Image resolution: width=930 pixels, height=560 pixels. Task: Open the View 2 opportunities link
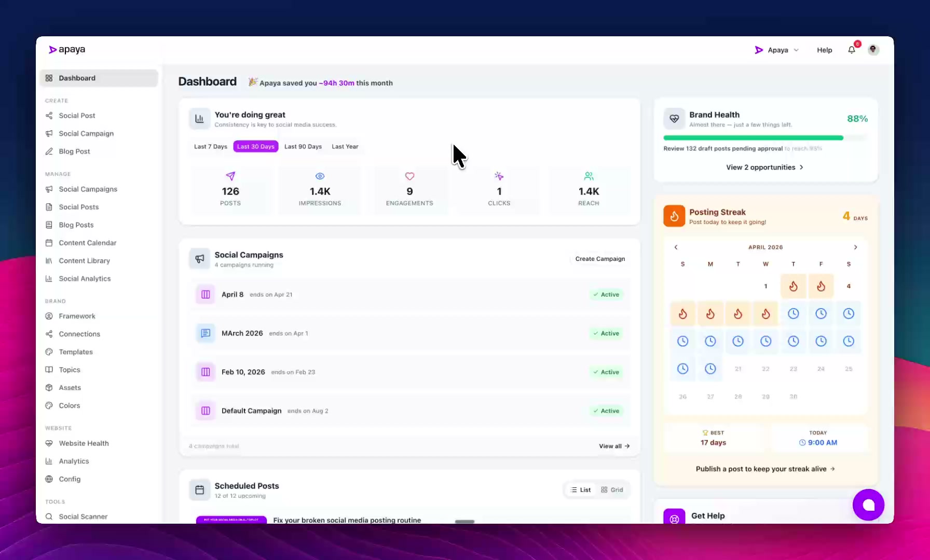[764, 167]
